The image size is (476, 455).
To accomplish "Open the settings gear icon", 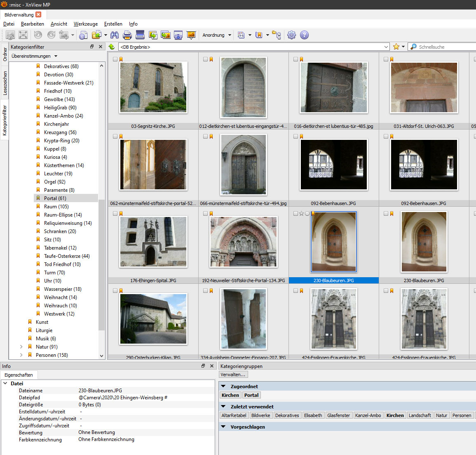I will pyautogui.click(x=291, y=35).
